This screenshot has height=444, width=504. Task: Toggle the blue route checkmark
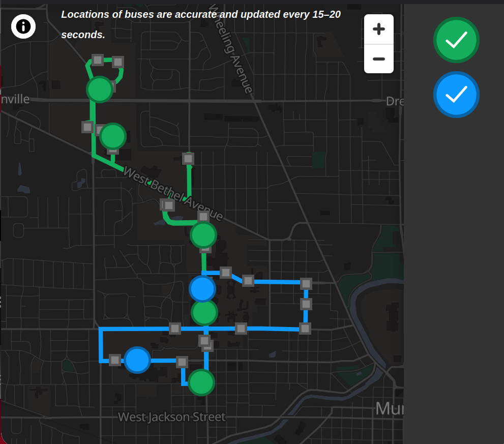[x=456, y=95]
